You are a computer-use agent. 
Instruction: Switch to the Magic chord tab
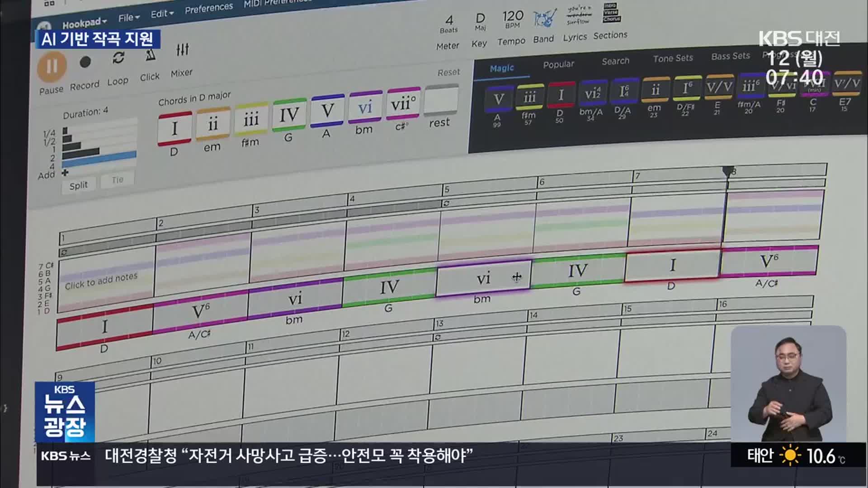click(502, 68)
